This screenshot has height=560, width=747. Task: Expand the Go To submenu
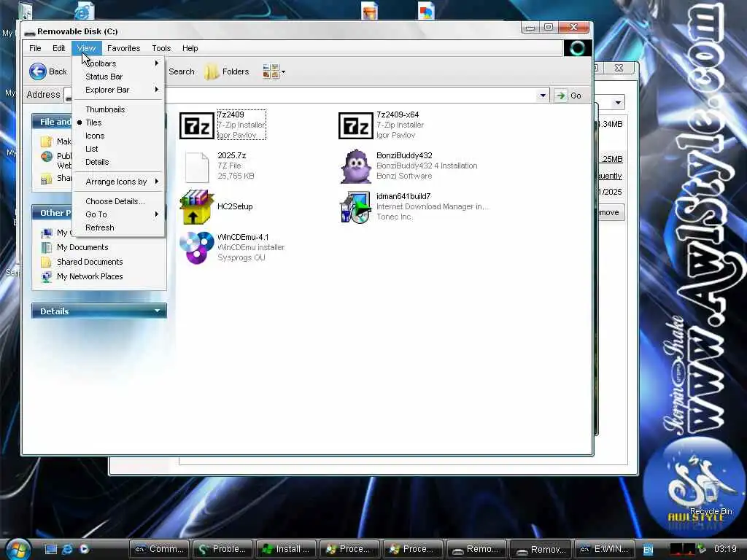click(x=117, y=214)
